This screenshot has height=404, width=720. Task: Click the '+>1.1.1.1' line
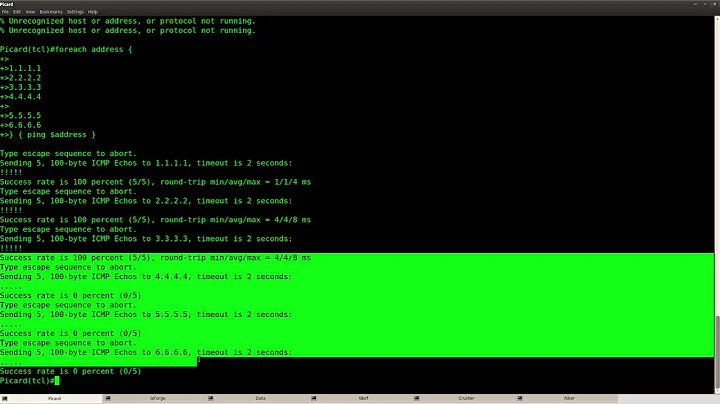[21, 68]
